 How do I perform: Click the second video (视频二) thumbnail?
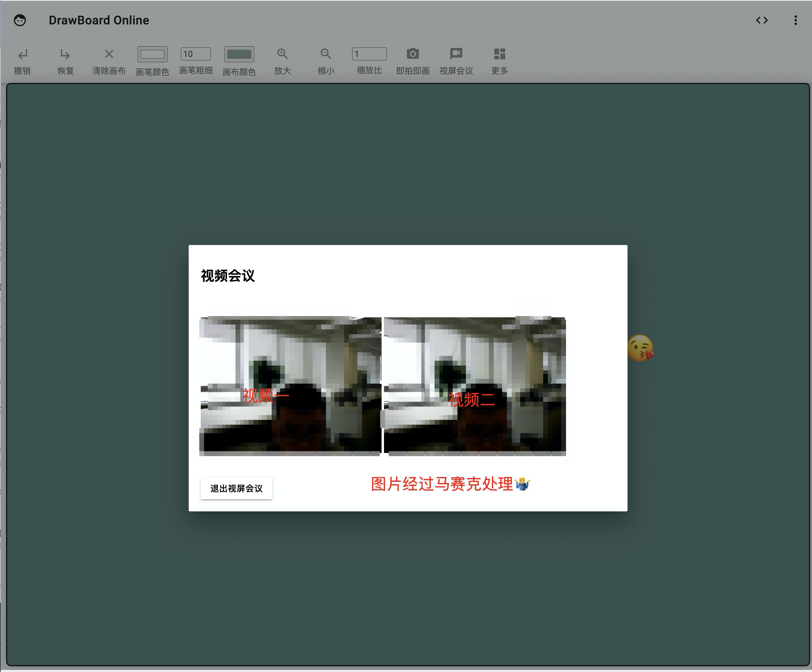point(475,386)
